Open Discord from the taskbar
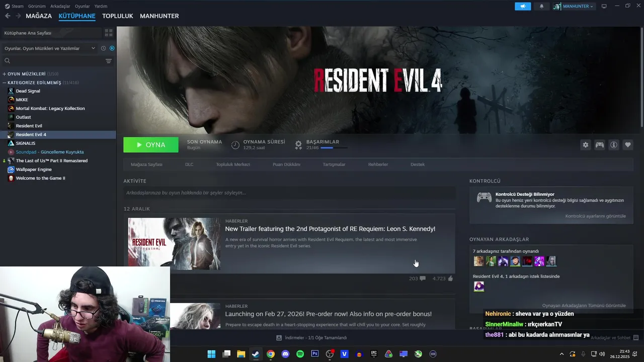The image size is (644, 362). 285,354
